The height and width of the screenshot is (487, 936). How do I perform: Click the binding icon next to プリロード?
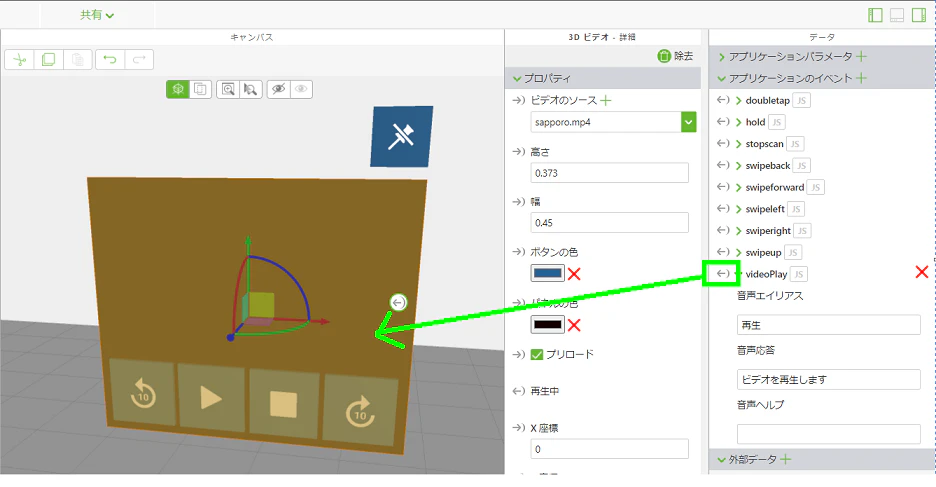518,355
